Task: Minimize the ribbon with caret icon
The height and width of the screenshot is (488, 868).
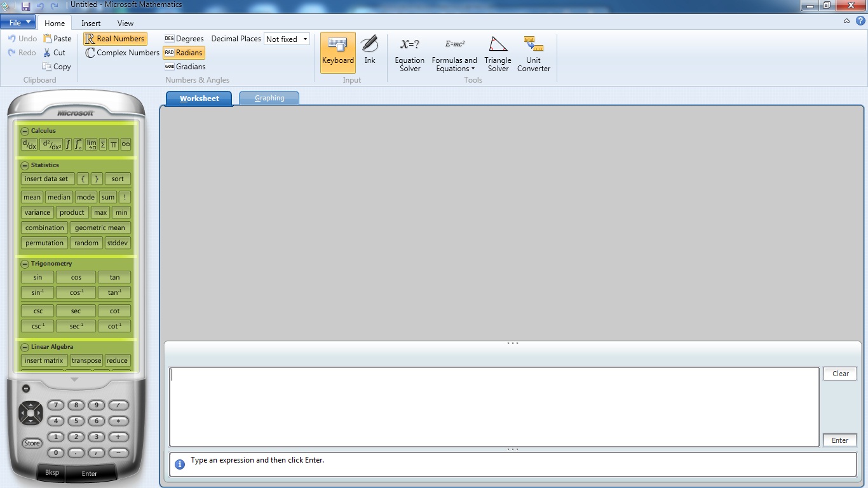Action: point(846,21)
